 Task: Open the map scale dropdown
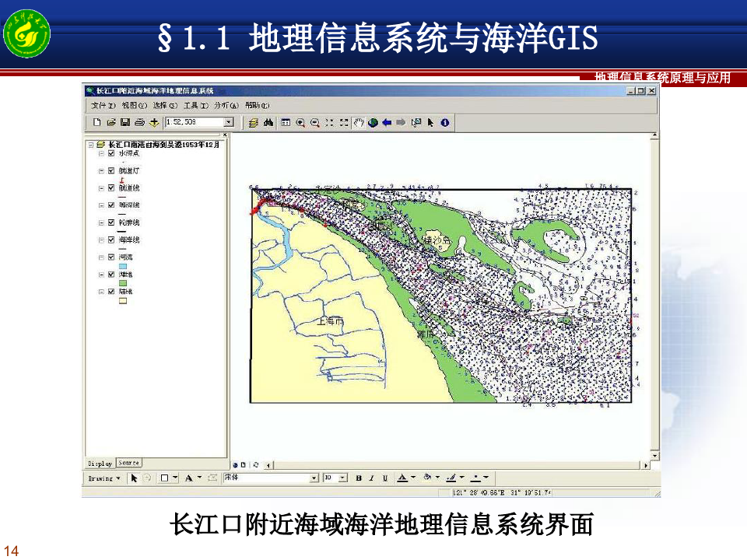pos(229,122)
